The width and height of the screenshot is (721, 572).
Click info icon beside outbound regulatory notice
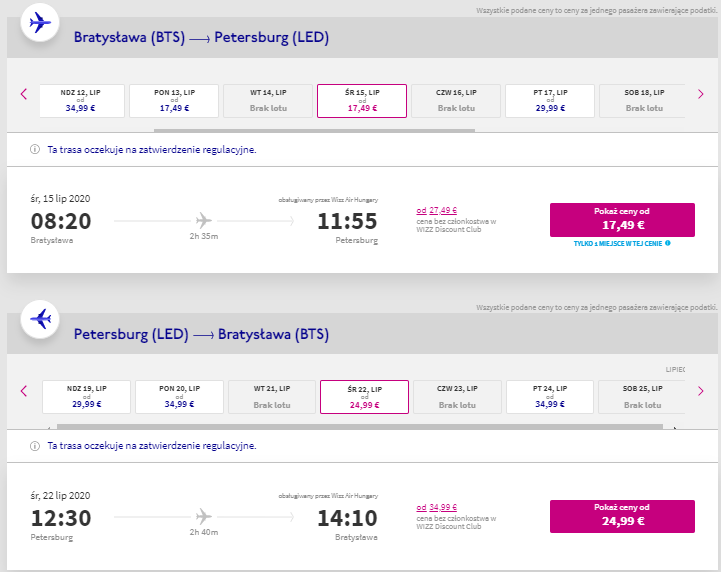(x=34, y=149)
